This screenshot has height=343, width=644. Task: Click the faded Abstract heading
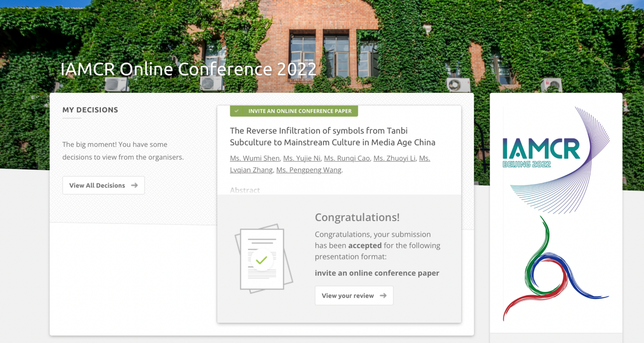click(245, 190)
